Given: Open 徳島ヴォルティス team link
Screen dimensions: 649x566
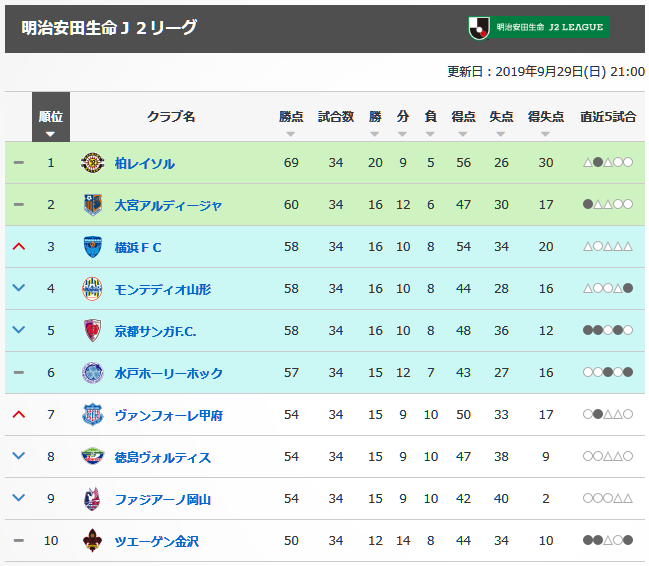Looking at the screenshot, I should pyautogui.click(x=163, y=458).
